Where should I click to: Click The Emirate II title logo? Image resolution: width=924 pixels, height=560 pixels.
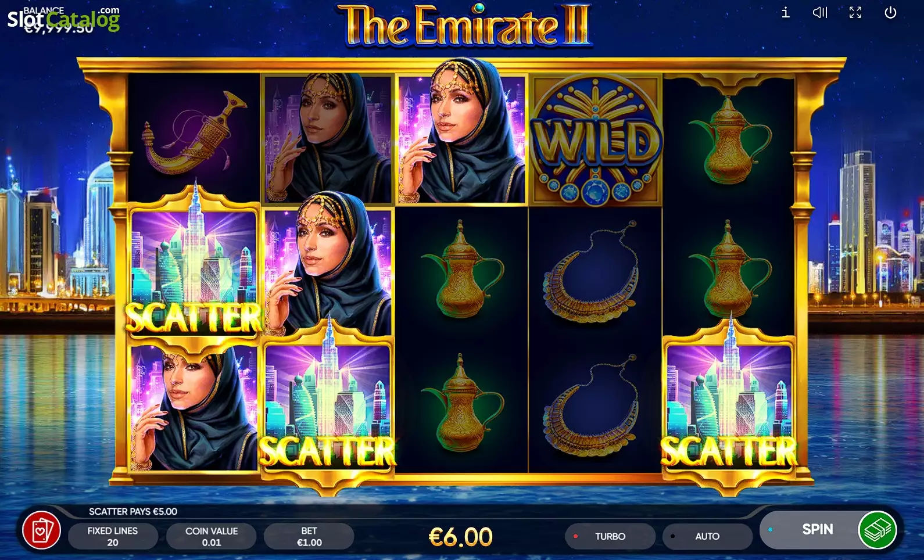point(464,26)
